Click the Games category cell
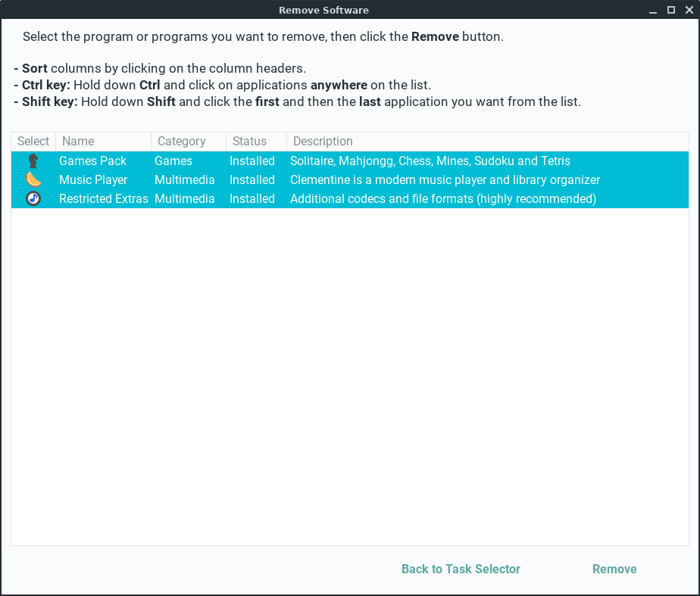This screenshot has height=596, width=700. (x=173, y=161)
